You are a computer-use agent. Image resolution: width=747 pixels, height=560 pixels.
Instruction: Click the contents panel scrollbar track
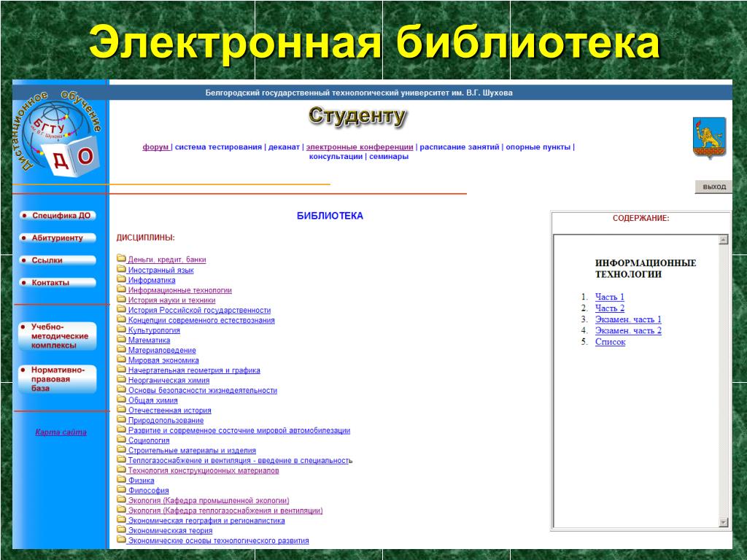tap(723, 381)
